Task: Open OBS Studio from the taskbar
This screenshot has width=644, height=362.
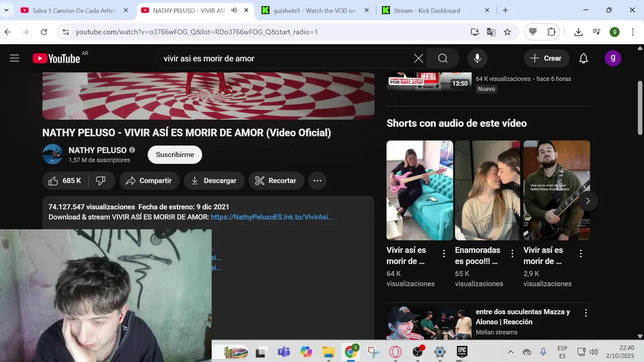Action: click(418, 352)
